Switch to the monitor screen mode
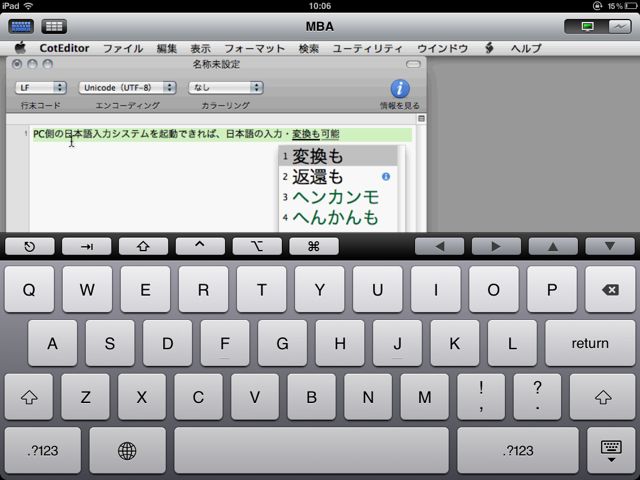This screenshot has width=640, height=480. (587, 27)
